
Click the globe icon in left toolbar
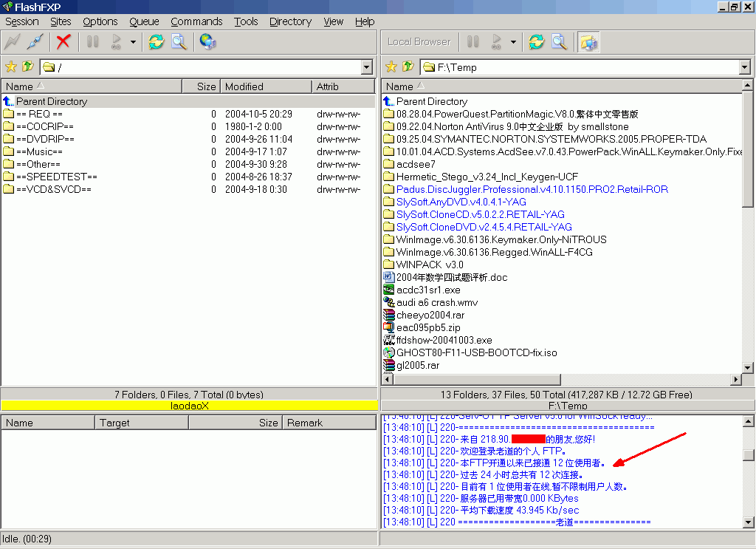(208, 42)
